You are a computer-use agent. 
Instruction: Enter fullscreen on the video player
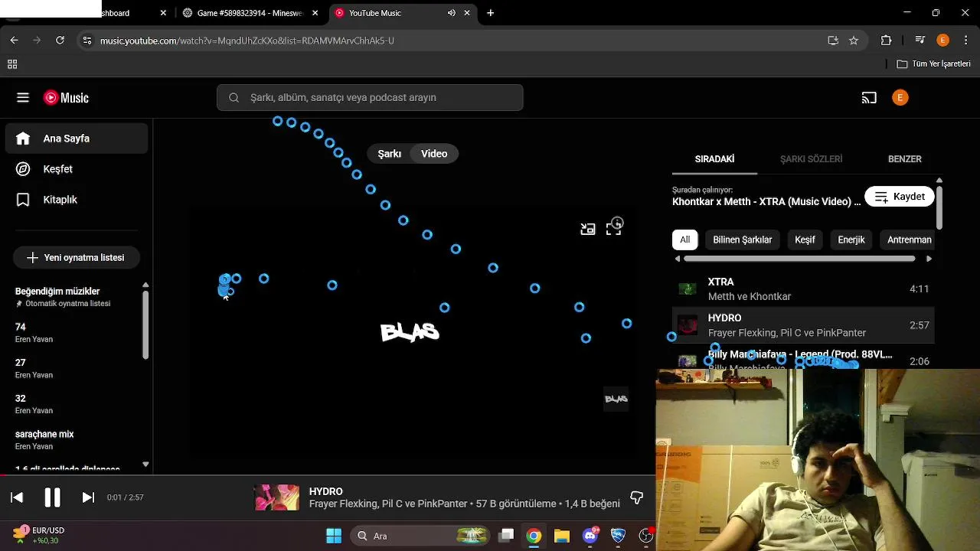pos(613,228)
